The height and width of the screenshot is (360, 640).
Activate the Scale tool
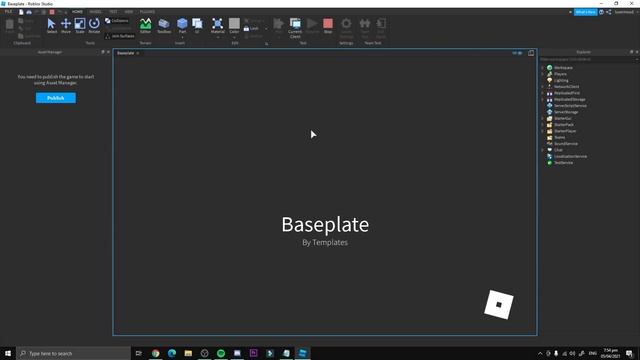(80, 26)
